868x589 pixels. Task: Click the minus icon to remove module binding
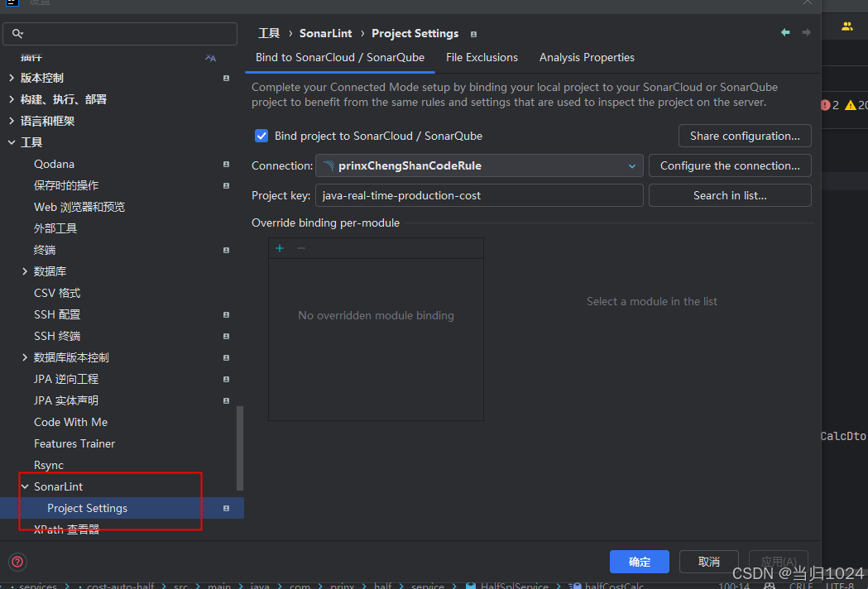tap(301, 248)
